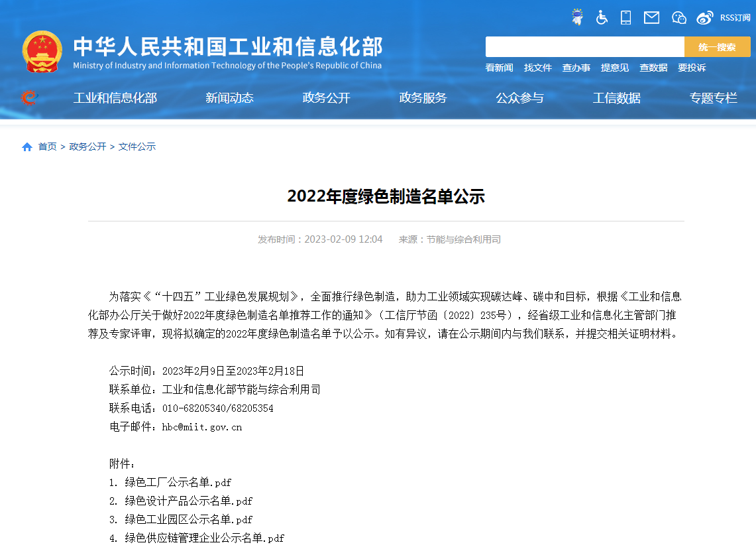Screen dimensions: 756x559
Task: Click the 附件： label
Action: [x=122, y=464]
